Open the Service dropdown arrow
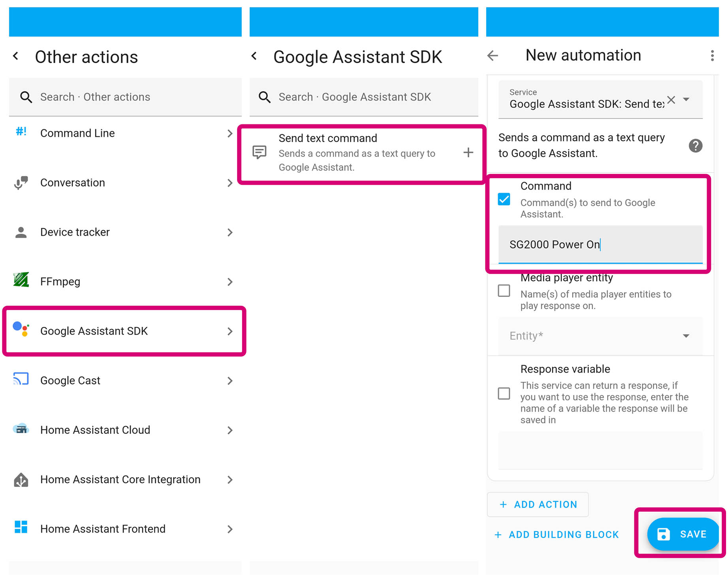Screen dimensions: 728x582 pyautogui.click(x=686, y=100)
